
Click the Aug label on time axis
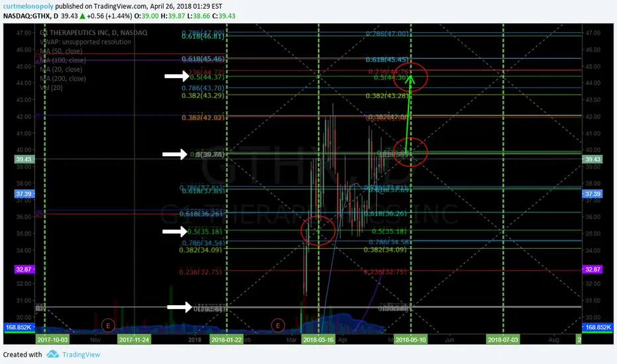tap(553, 340)
